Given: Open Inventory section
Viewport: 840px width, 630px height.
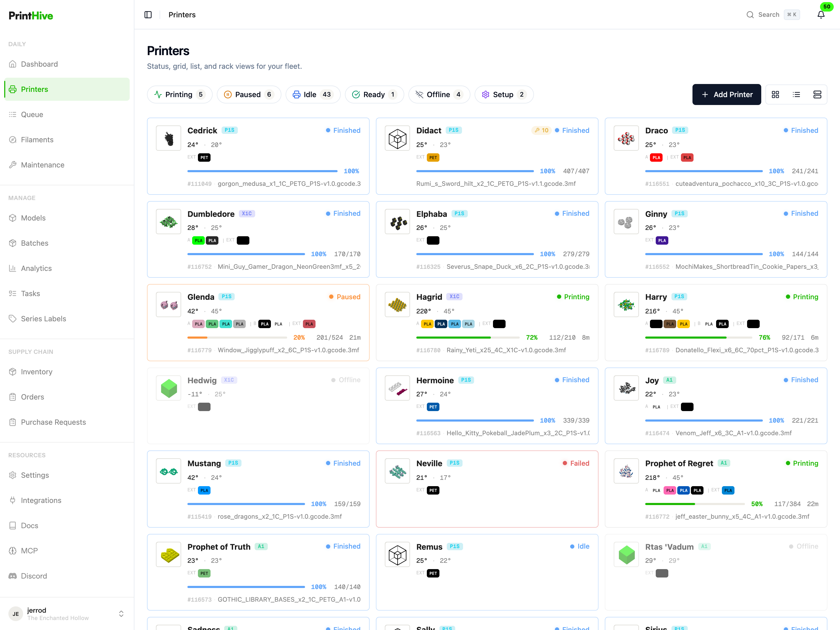Looking at the screenshot, I should click(67, 372).
